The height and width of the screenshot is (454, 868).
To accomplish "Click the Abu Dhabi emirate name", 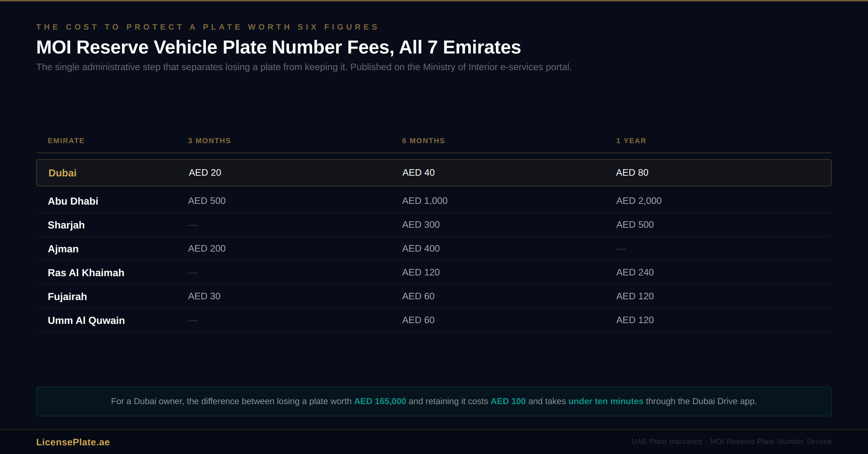I will point(73,201).
